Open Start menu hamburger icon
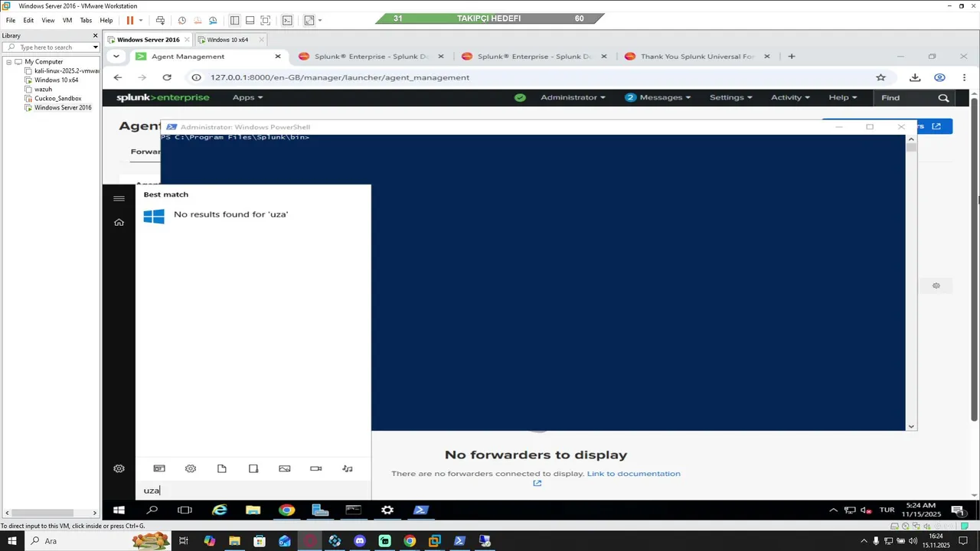980x551 pixels. [119, 198]
